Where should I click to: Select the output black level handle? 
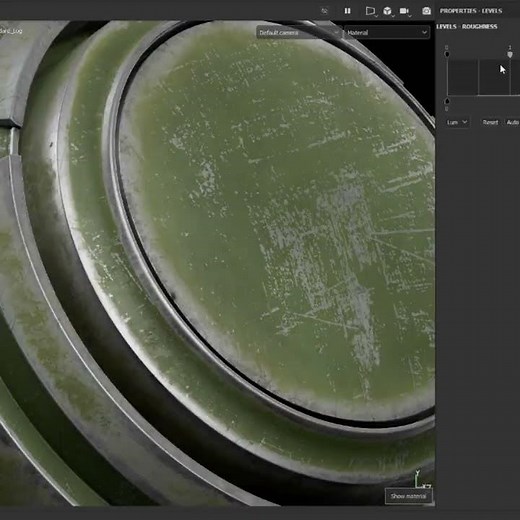pyautogui.click(x=447, y=101)
